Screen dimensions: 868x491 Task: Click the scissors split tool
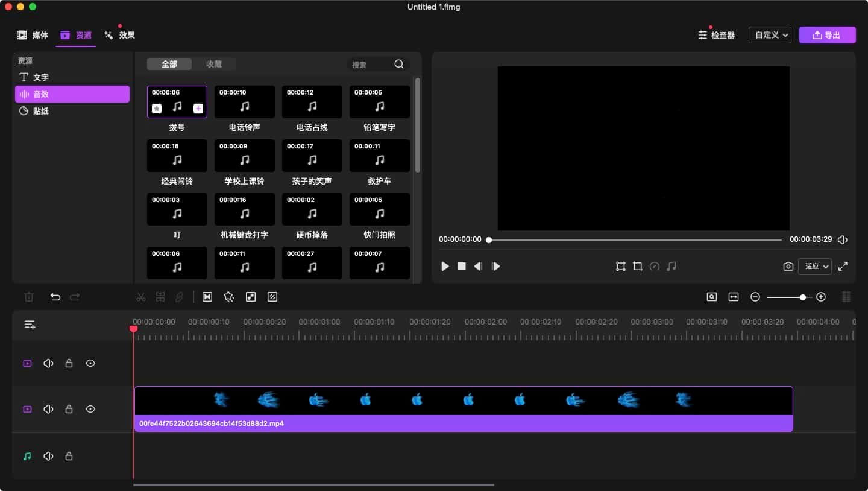141,297
